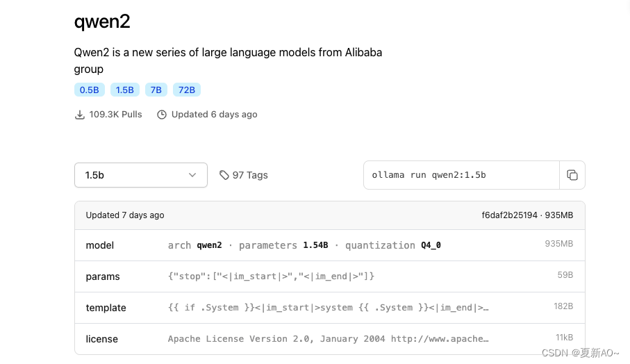Select the 0.5B size tag
The image size is (630, 364).
(89, 90)
